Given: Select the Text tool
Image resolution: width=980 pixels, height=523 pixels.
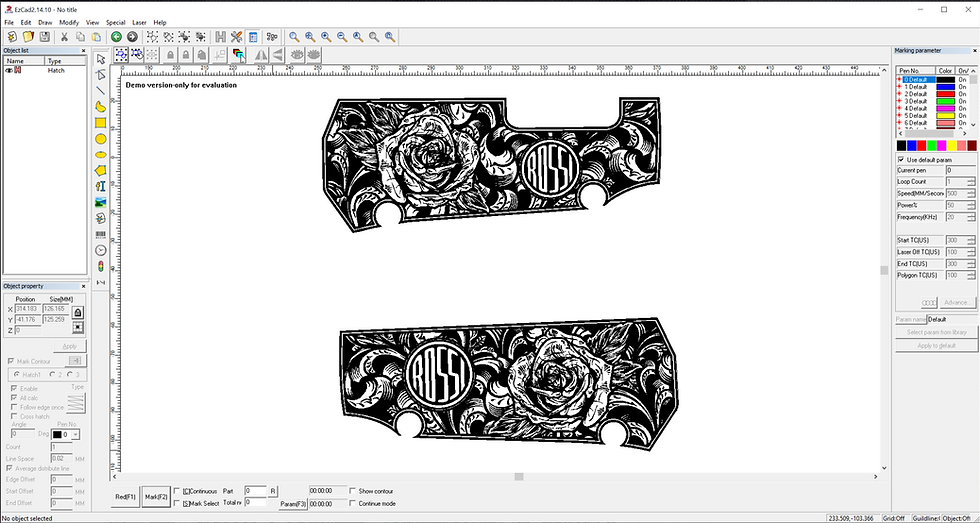Looking at the screenshot, I should tap(101, 186).
